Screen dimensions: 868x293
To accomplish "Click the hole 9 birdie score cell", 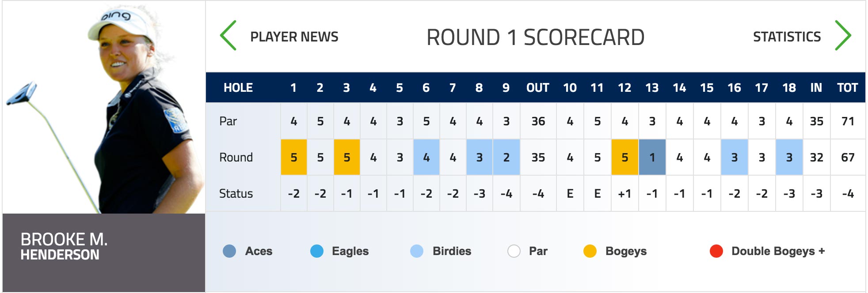I will click(x=506, y=158).
